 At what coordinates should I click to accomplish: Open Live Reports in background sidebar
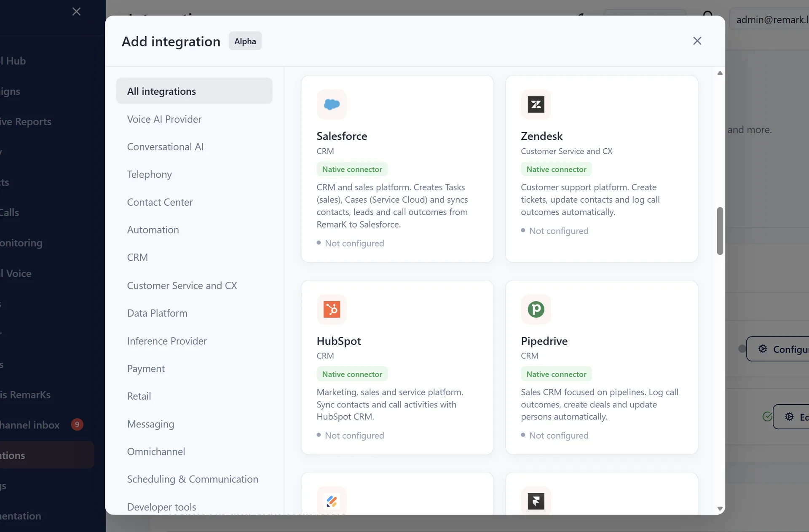point(26,122)
